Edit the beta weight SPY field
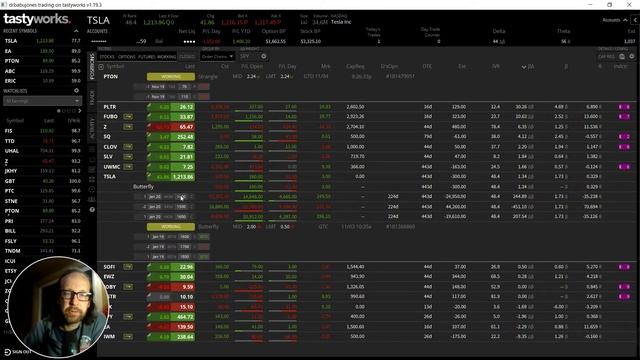The image size is (640, 360). (x=248, y=57)
